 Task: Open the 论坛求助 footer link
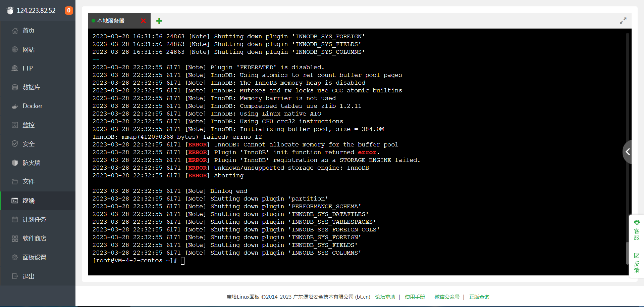point(385,297)
